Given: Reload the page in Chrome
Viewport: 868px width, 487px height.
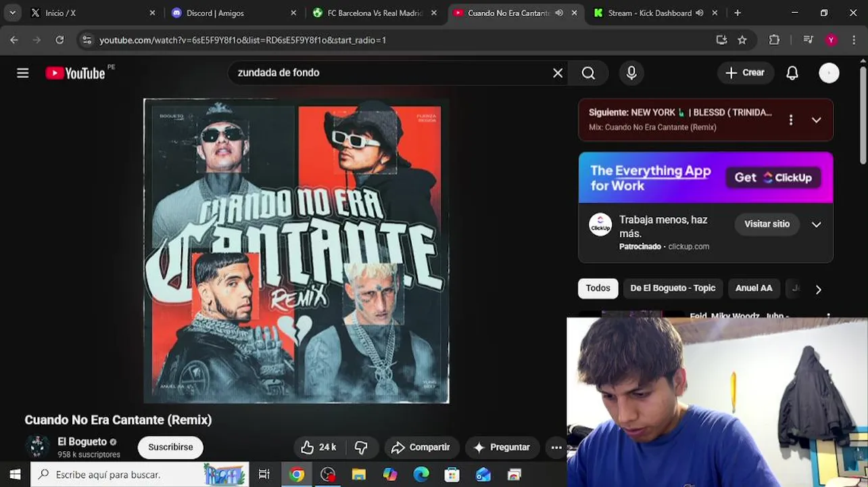Looking at the screenshot, I should click(59, 40).
